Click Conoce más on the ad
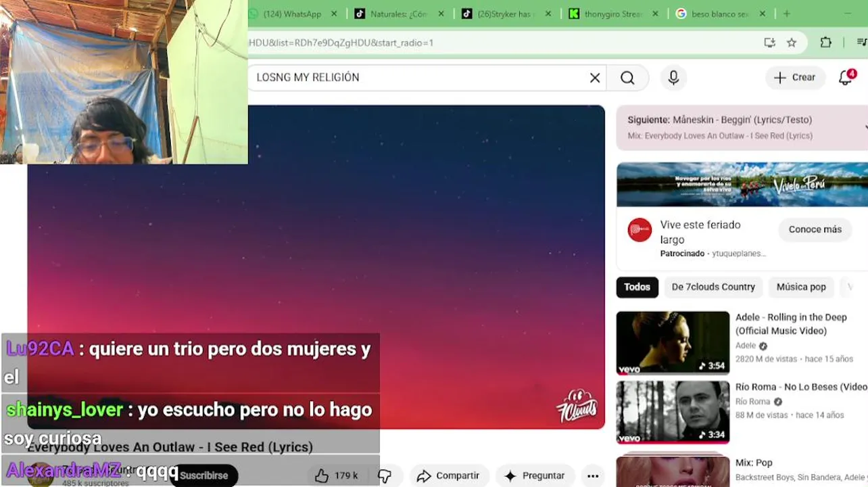 (x=815, y=229)
